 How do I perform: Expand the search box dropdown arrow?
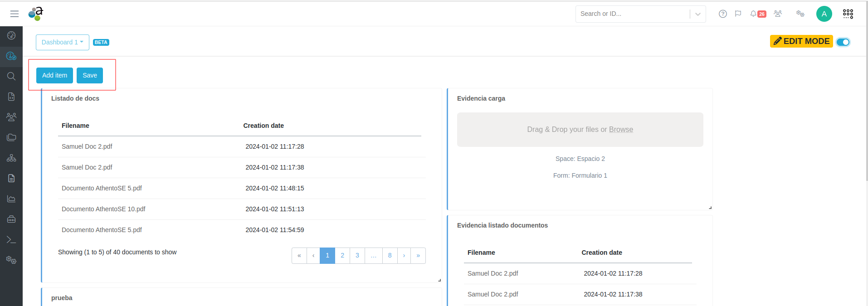click(698, 14)
